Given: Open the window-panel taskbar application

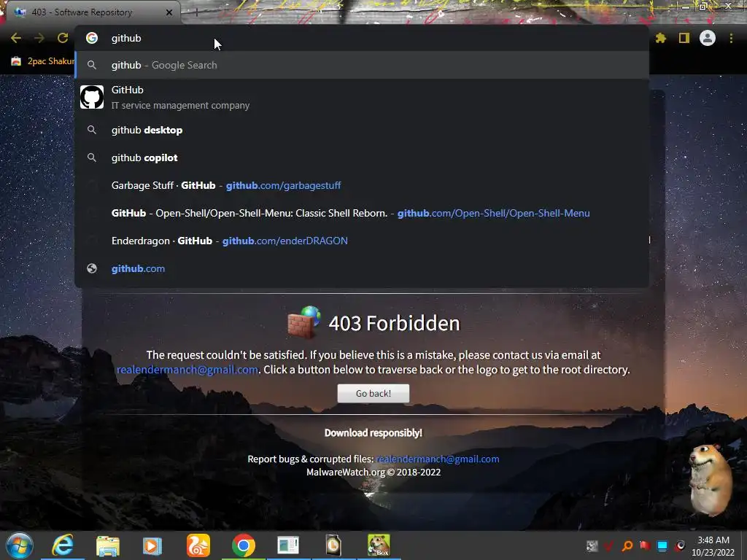Looking at the screenshot, I should click(288, 545).
